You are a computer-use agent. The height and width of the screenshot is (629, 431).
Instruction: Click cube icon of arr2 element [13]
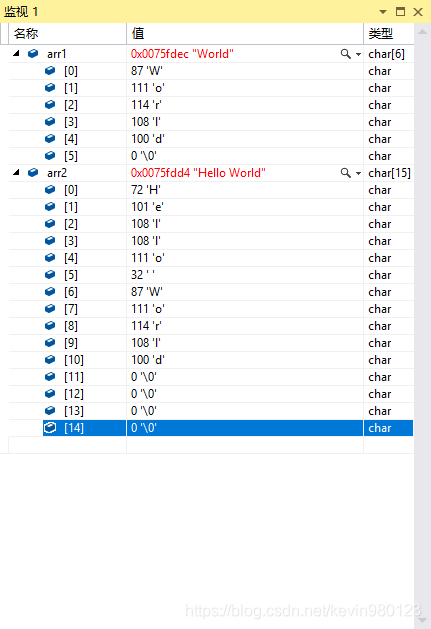tap(50, 410)
